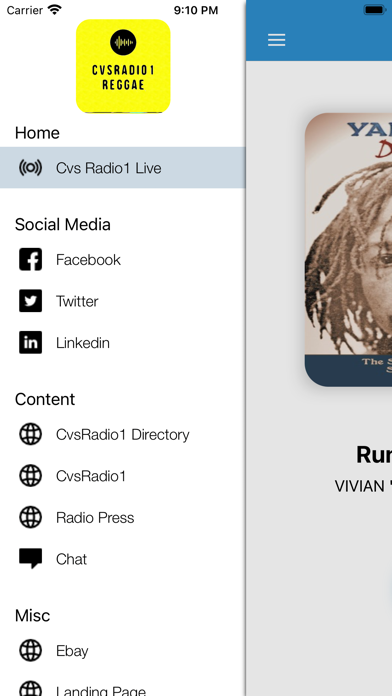Click the globe icon beside Ebay
Image resolution: width=392 pixels, height=696 pixels.
tap(30, 651)
